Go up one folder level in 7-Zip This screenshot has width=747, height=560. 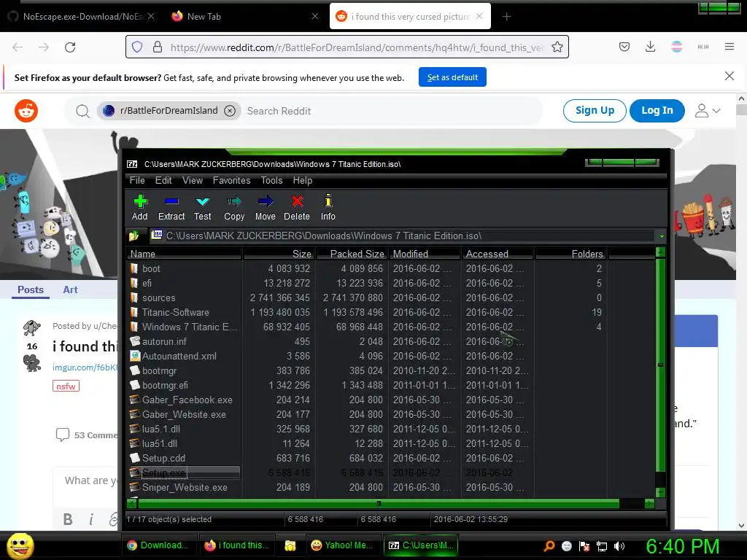(134, 236)
